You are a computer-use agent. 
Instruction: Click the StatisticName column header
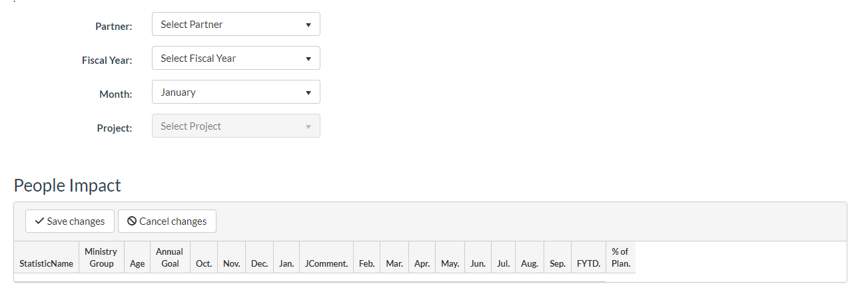(x=47, y=263)
